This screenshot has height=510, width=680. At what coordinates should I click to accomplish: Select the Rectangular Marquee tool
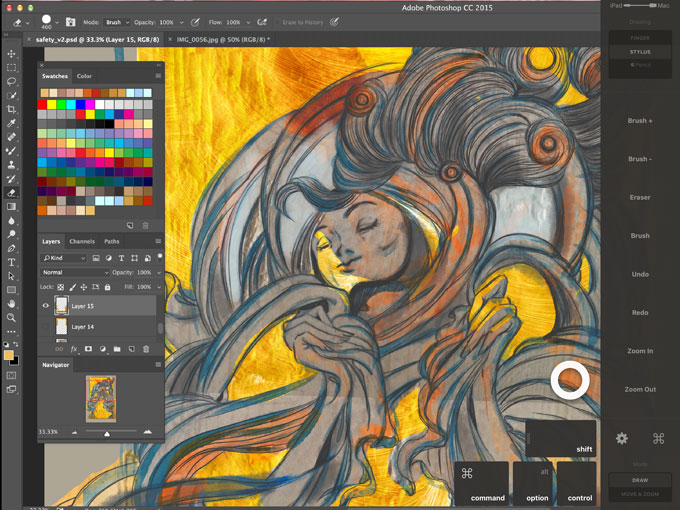(12, 68)
